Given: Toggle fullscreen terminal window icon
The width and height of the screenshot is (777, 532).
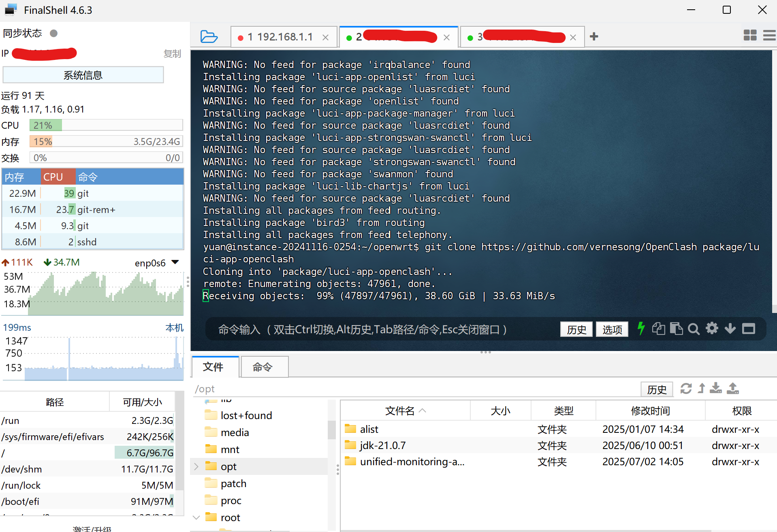Looking at the screenshot, I should tap(748, 329).
